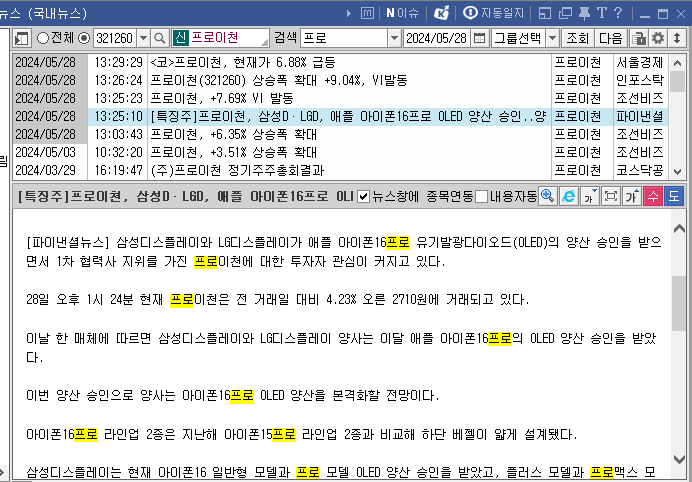Open the 자동일지 auto journal
Image resolution: width=692 pixels, height=482 pixels.
click(x=493, y=13)
